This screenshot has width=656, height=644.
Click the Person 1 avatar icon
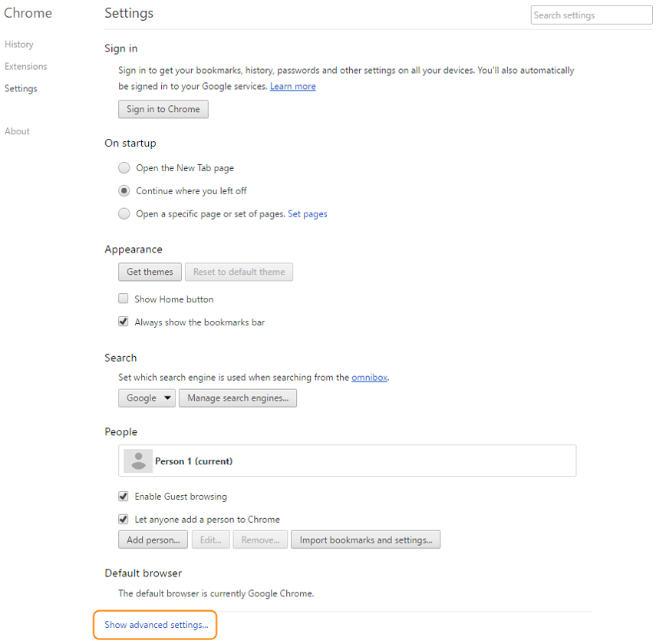138,461
